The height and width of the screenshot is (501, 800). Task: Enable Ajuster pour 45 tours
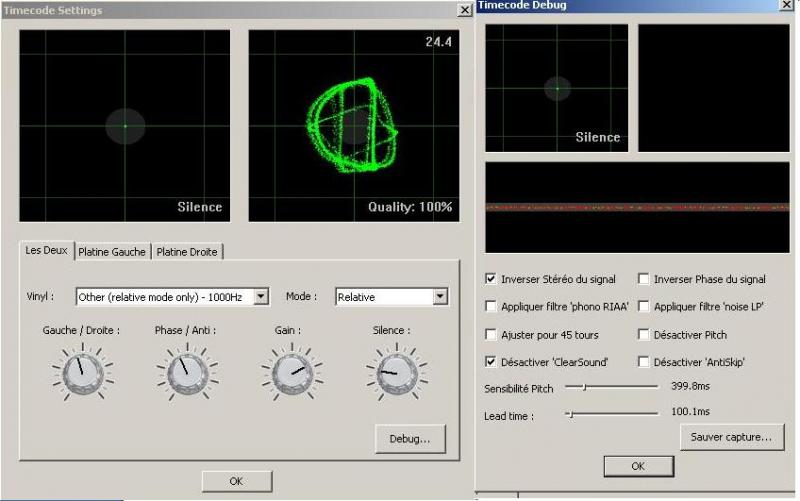tap(491, 334)
